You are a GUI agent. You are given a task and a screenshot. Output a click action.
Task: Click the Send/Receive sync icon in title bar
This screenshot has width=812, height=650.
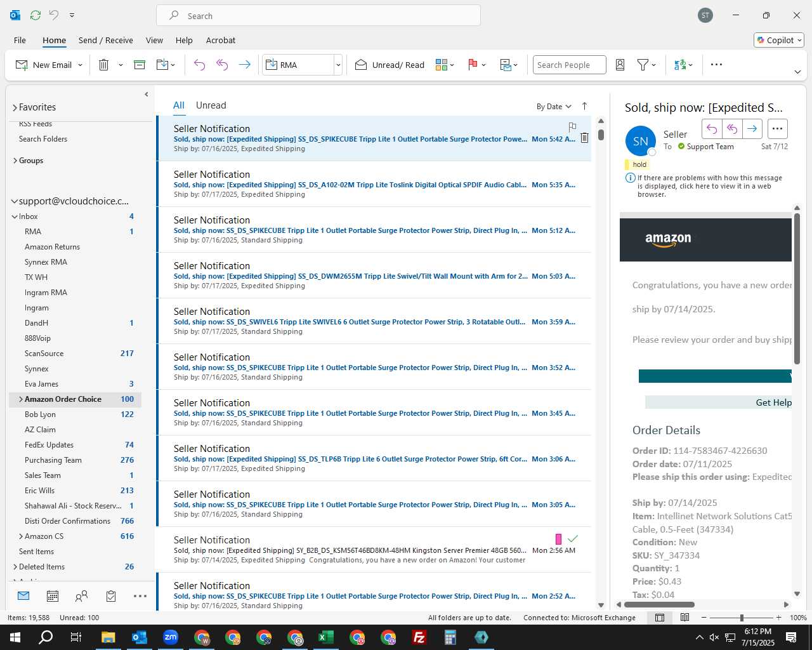point(36,15)
